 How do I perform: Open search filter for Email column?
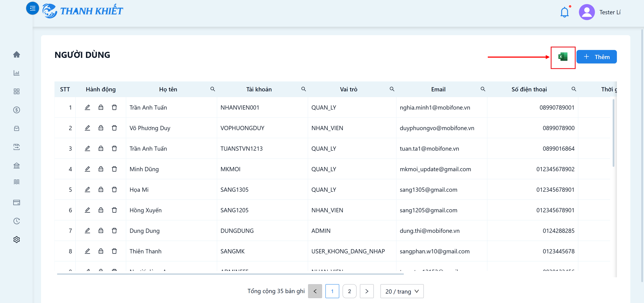pos(483,89)
